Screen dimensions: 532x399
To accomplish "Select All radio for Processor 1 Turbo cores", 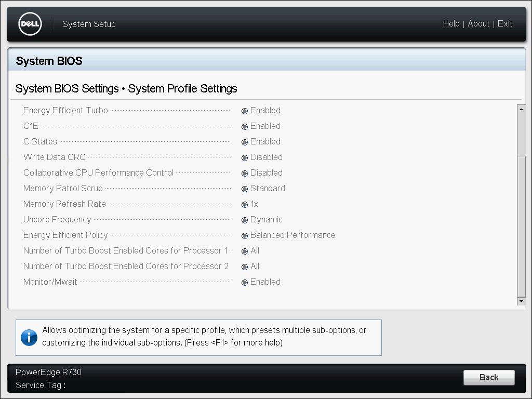I will click(245, 251).
